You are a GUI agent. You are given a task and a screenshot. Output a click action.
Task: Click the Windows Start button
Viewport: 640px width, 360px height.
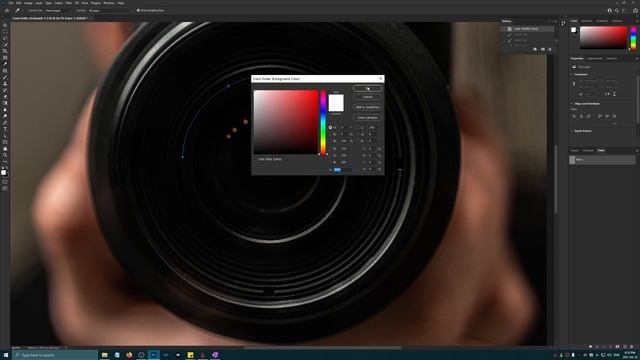pos(6,355)
